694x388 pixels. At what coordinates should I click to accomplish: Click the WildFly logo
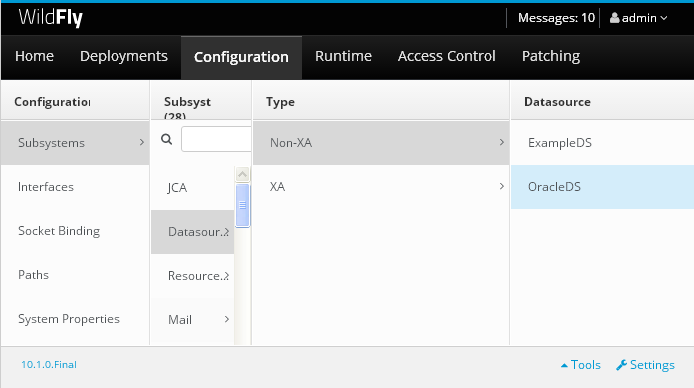point(51,18)
